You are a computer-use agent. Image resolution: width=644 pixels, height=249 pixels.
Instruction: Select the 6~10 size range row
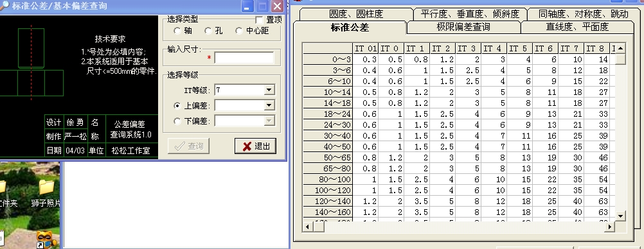[x=328, y=82]
